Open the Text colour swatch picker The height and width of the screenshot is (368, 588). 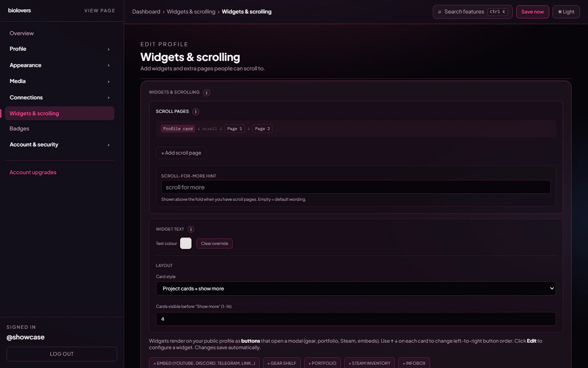(x=186, y=243)
